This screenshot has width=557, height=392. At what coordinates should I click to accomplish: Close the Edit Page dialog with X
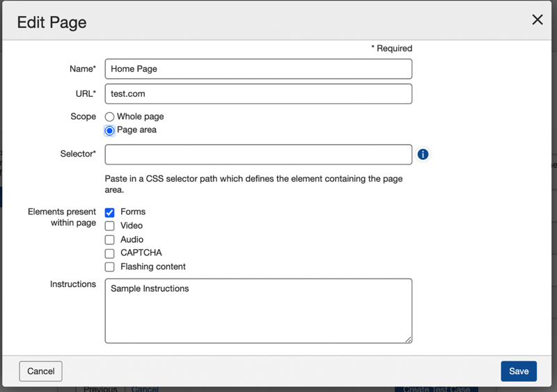coord(537,20)
